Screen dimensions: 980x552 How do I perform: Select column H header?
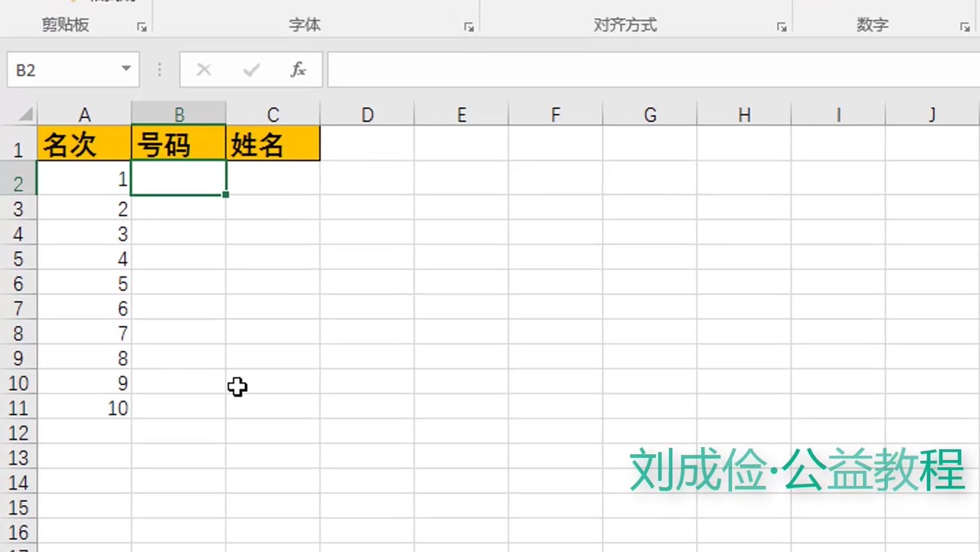tap(744, 115)
